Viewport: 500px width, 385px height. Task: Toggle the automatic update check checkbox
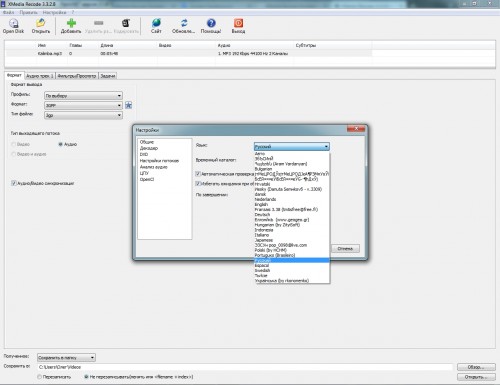point(198,174)
